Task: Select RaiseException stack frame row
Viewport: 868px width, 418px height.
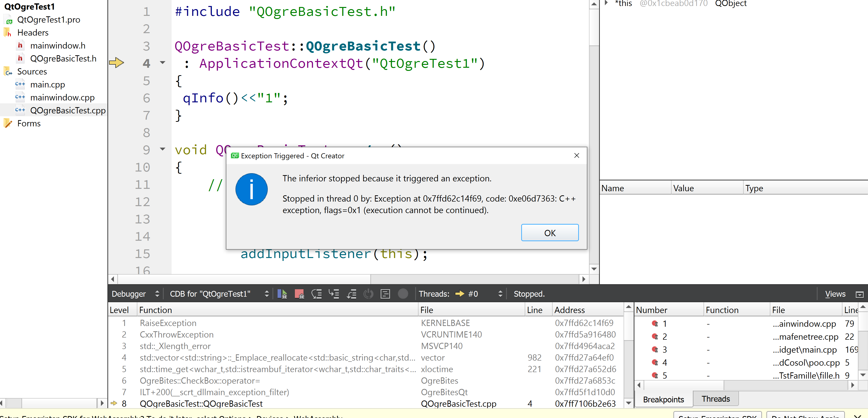Action: pyautogui.click(x=366, y=323)
